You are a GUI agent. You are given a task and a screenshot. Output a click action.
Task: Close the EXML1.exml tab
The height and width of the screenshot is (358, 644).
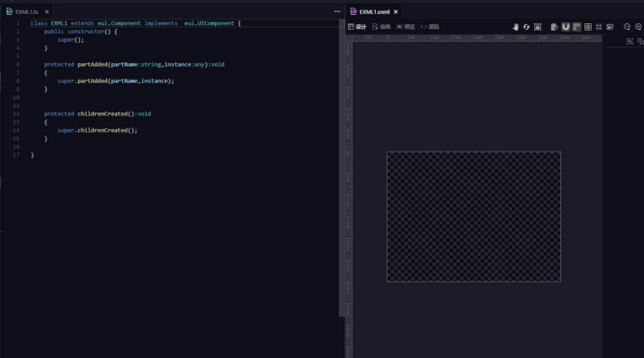coord(396,12)
